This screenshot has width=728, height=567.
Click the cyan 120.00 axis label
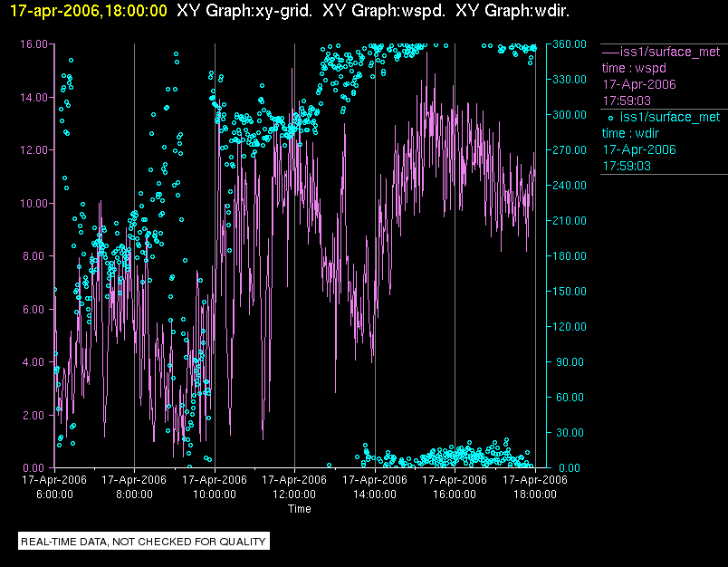click(x=570, y=326)
